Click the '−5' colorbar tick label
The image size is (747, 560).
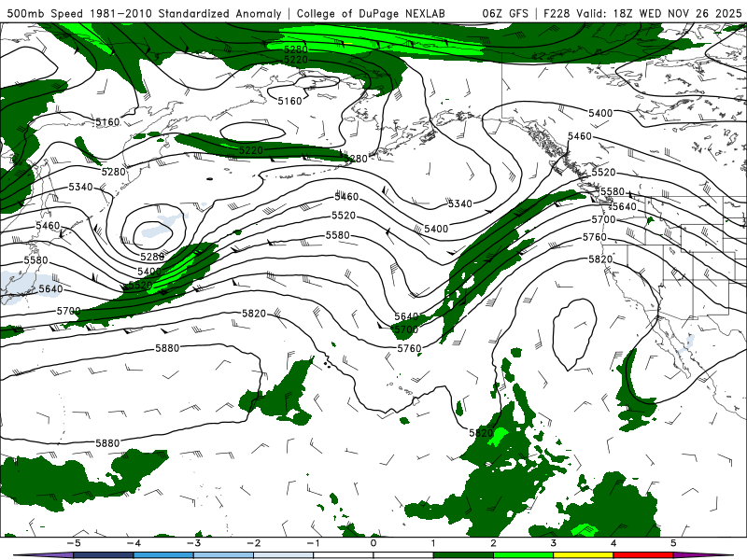74,543
